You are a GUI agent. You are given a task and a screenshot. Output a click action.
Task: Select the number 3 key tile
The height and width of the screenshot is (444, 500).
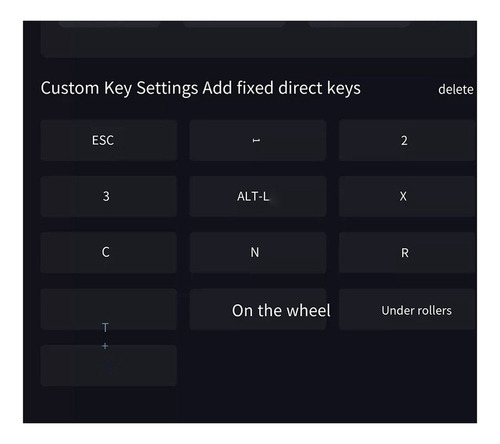click(x=109, y=196)
